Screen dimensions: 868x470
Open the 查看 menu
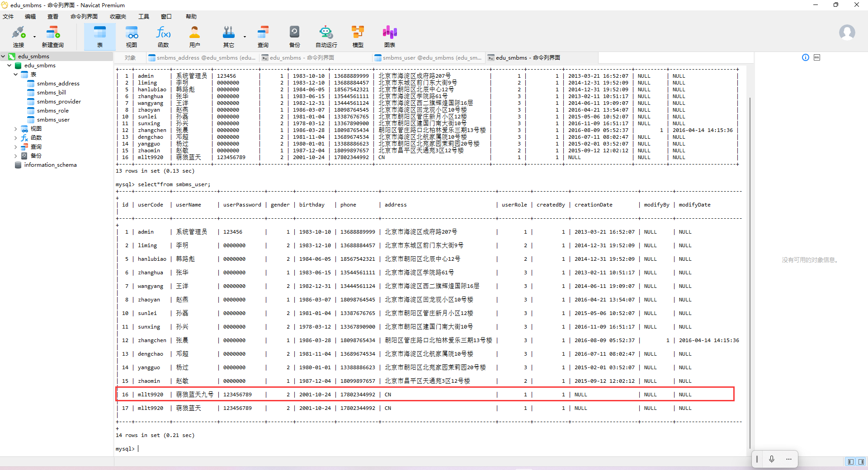(x=53, y=17)
